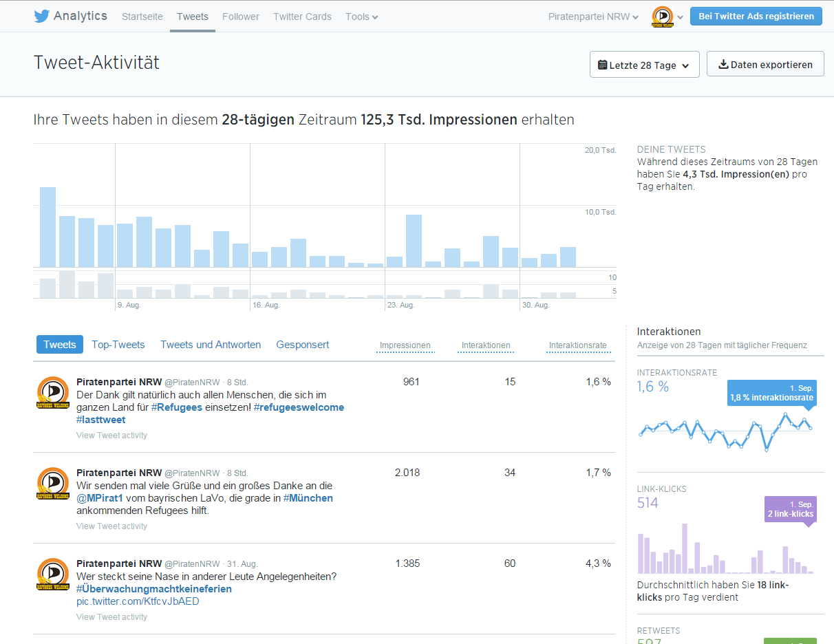
Task: Expand the Piratenpartei NRW account dropdown
Action: 593,17
